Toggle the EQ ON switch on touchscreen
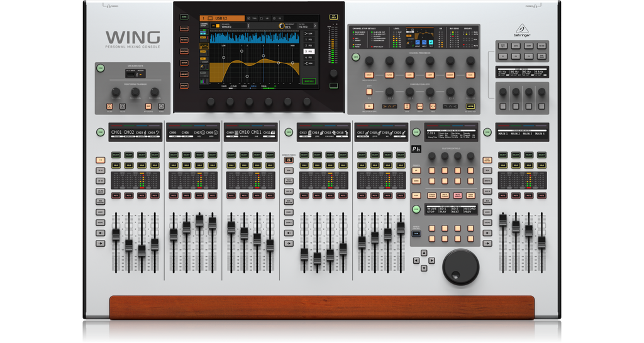 pyautogui.click(x=216, y=26)
